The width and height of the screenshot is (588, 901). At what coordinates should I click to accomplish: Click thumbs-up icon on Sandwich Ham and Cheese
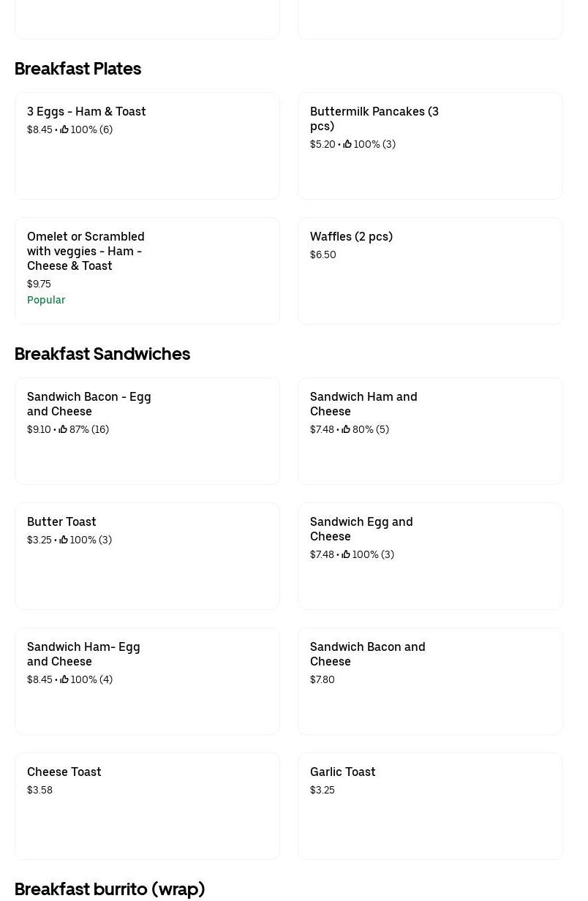click(346, 429)
